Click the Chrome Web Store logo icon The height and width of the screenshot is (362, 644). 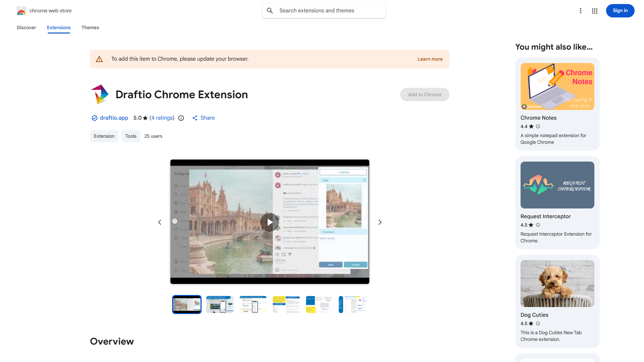pyautogui.click(x=21, y=11)
